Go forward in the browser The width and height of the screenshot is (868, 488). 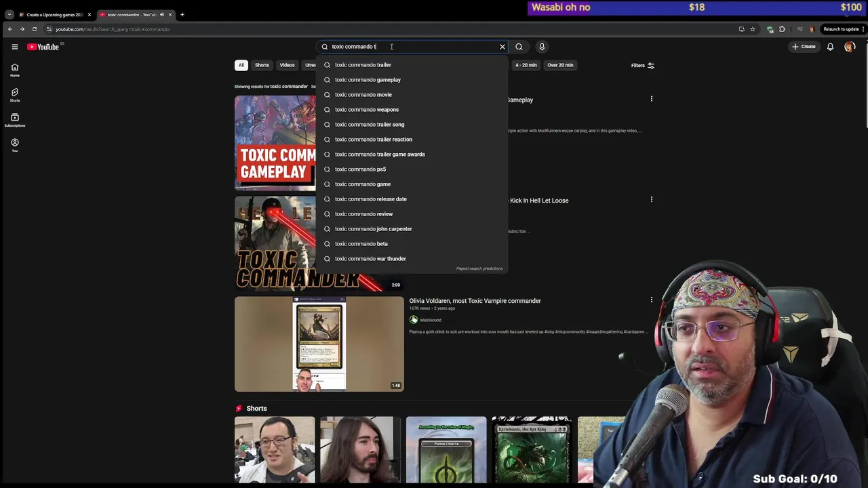(x=22, y=29)
